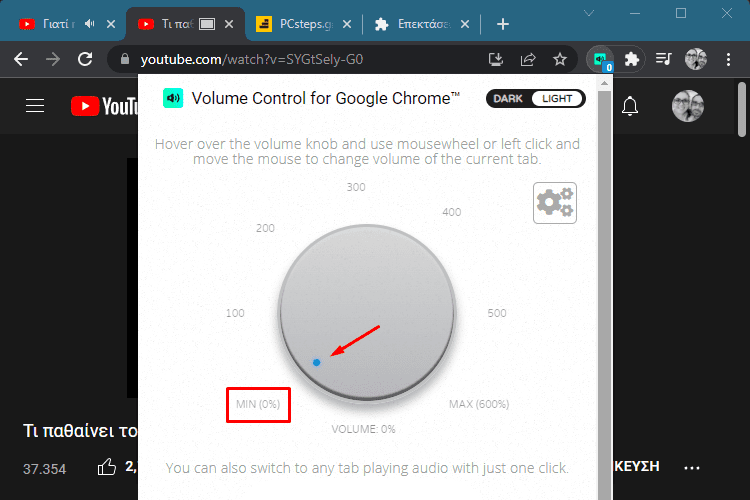Click the 300 volume mark label

click(356, 187)
